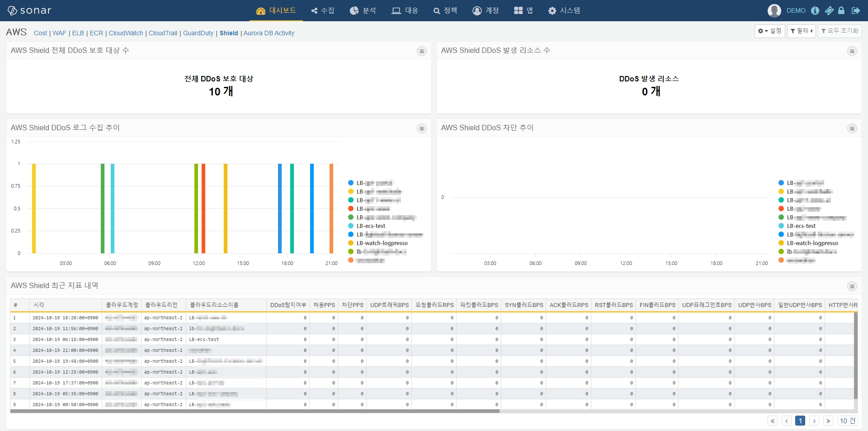Viewport: 868px width, 431px height.
Task: Open the ELB dashboard link
Action: click(78, 33)
